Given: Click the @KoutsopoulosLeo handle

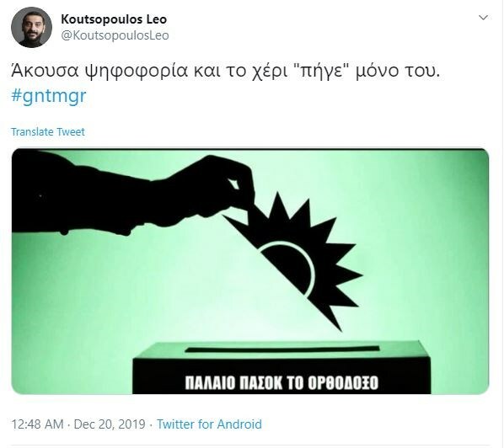Looking at the screenshot, I should 115,35.
